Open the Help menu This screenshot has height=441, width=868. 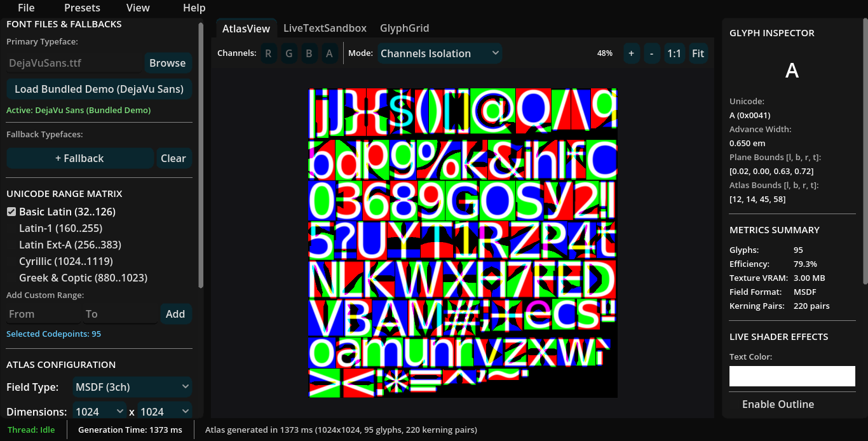point(194,8)
